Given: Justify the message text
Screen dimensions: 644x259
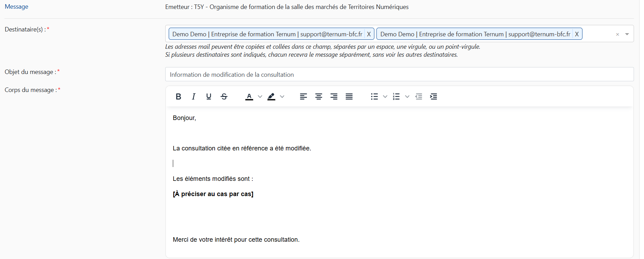Looking at the screenshot, I should coord(349,96).
